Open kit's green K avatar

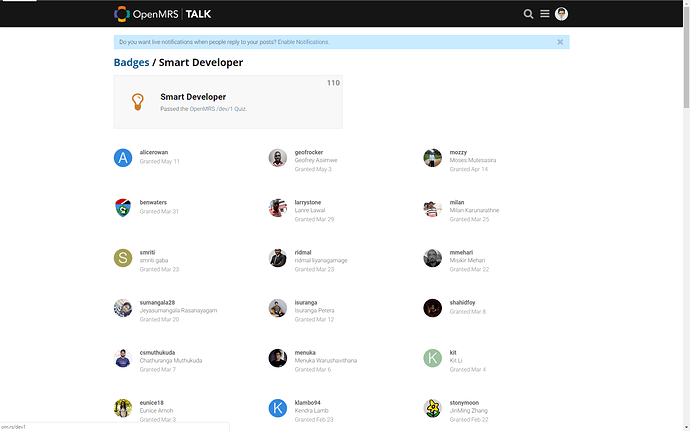[x=433, y=358]
